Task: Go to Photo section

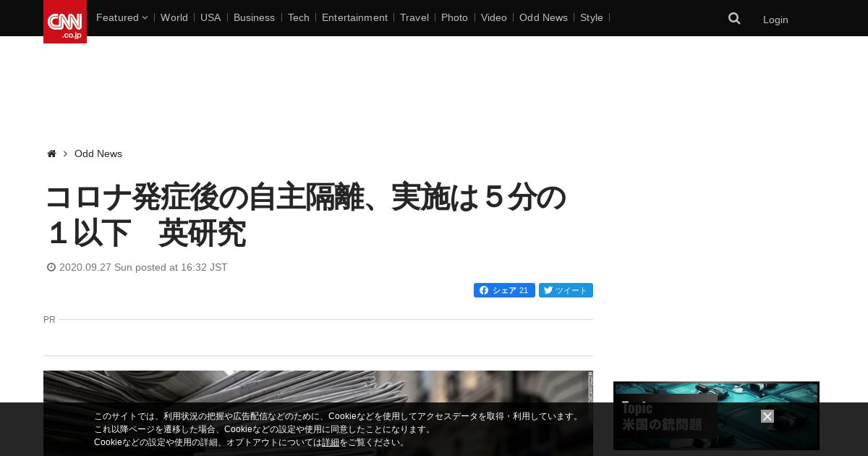Action: pyautogui.click(x=454, y=17)
